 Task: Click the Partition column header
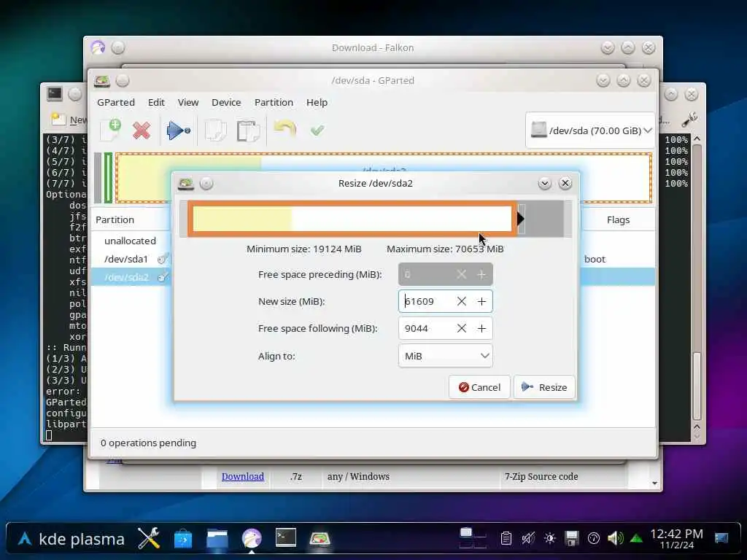[x=115, y=219]
